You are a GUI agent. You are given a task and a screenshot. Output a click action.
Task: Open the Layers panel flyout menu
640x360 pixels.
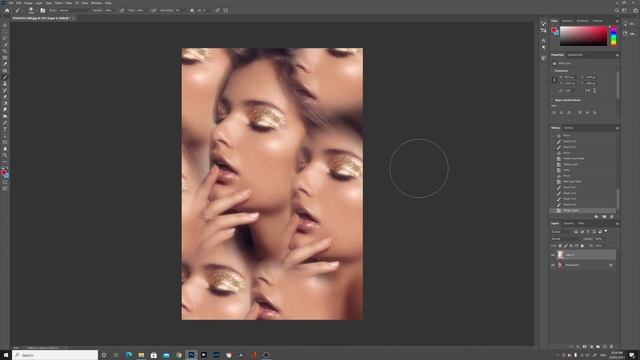[x=617, y=224]
